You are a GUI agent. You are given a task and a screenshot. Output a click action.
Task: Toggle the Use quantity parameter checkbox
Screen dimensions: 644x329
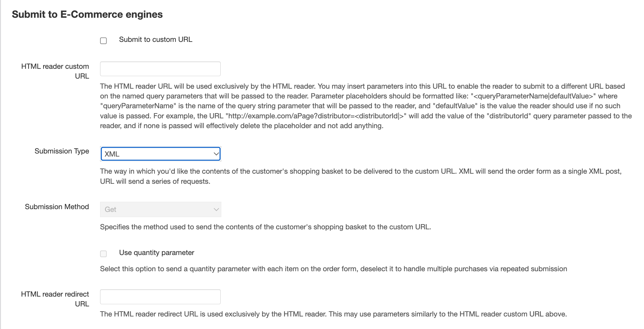[x=103, y=254]
